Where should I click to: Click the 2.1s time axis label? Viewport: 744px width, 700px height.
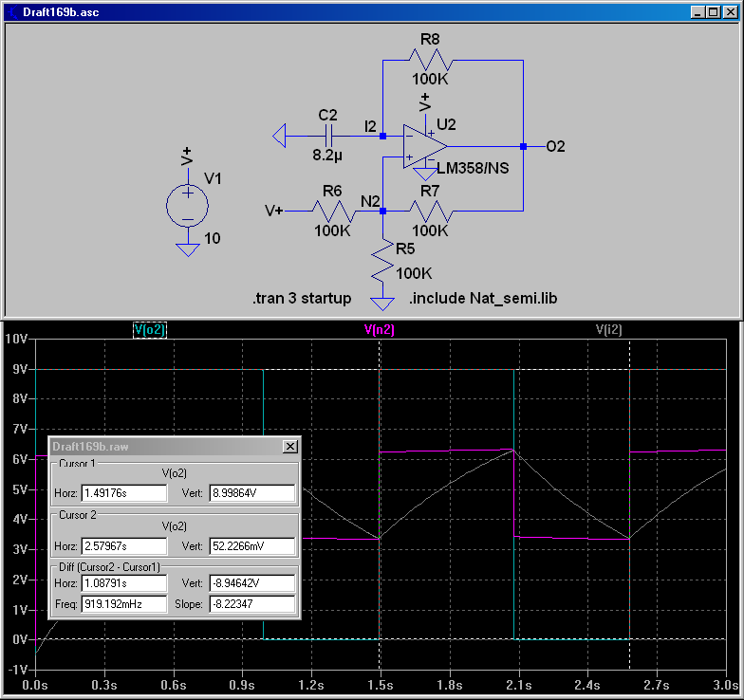[518, 685]
